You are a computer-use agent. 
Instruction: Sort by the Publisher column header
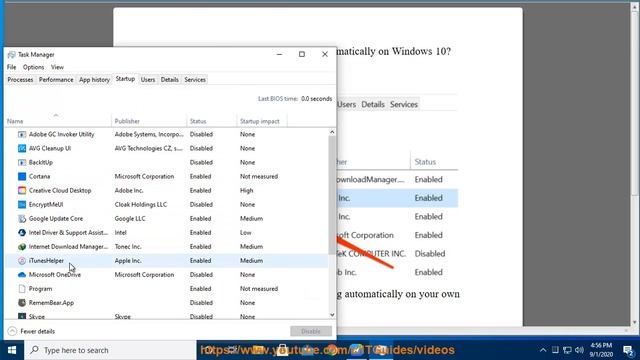[149, 121]
